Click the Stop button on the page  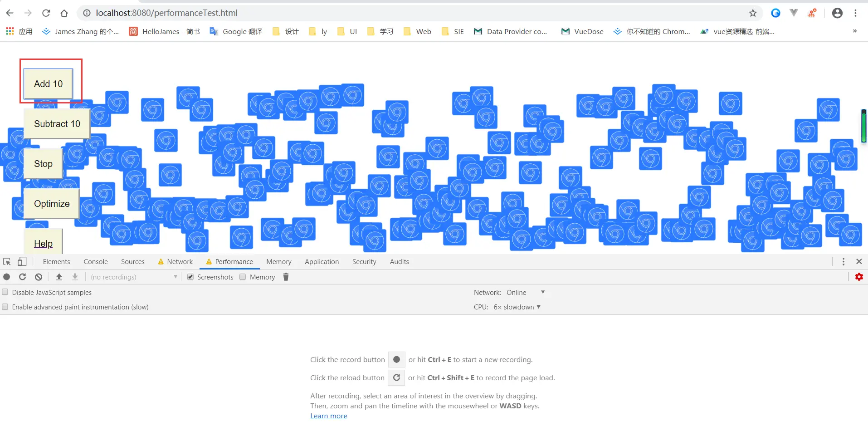click(x=43, y=164)
